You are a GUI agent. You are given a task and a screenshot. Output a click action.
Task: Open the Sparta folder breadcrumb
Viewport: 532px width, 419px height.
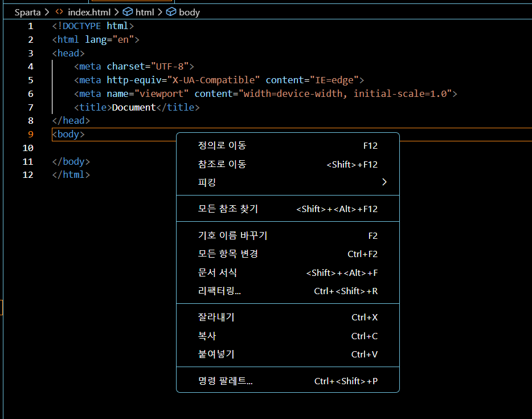pyautogui.click(x=27, y=13)
